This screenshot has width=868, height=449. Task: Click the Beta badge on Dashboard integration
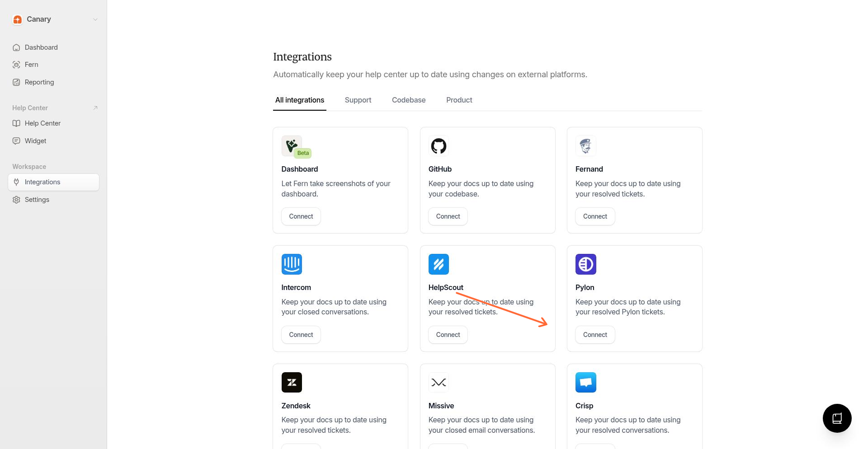303,153
